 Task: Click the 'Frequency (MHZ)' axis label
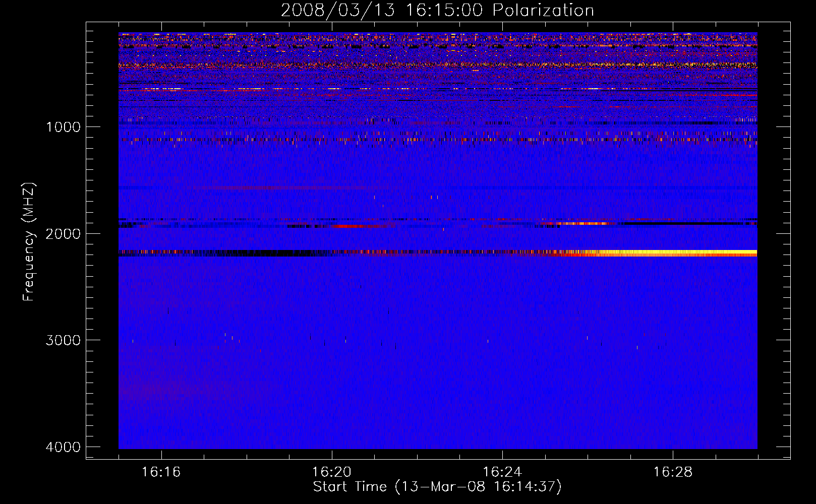pos(29,241)
